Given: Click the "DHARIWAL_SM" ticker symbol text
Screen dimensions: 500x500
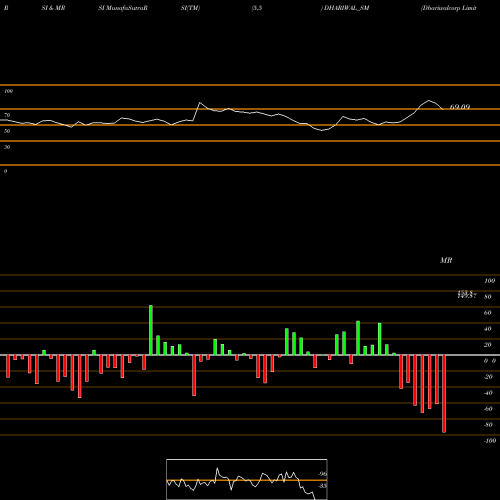Looking at the screenshot, I should [346, 8].
